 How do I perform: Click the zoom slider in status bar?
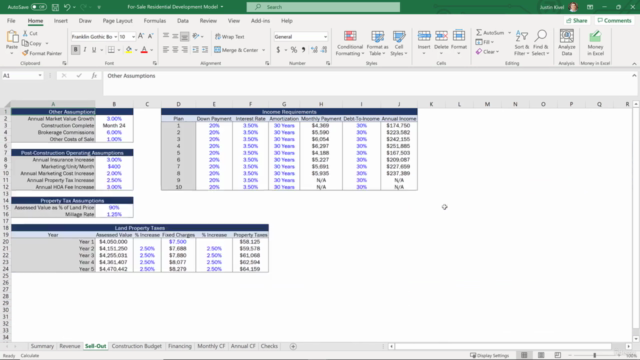click(595, 356)
